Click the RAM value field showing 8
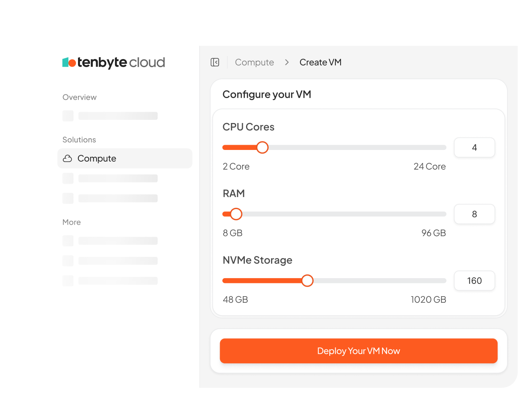The height and width of the screenshot is (402, 532). point(474,214)
